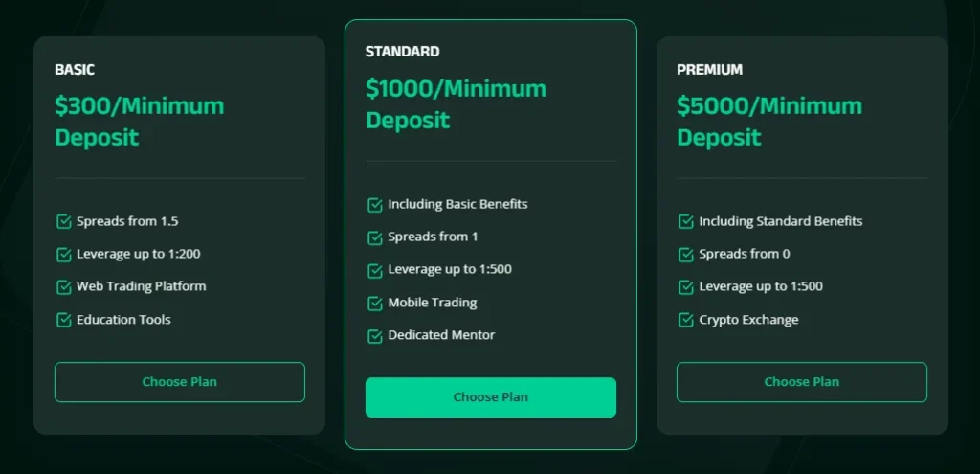
Task: Click checkmark beside Spreads from 1
Action: 375,237
